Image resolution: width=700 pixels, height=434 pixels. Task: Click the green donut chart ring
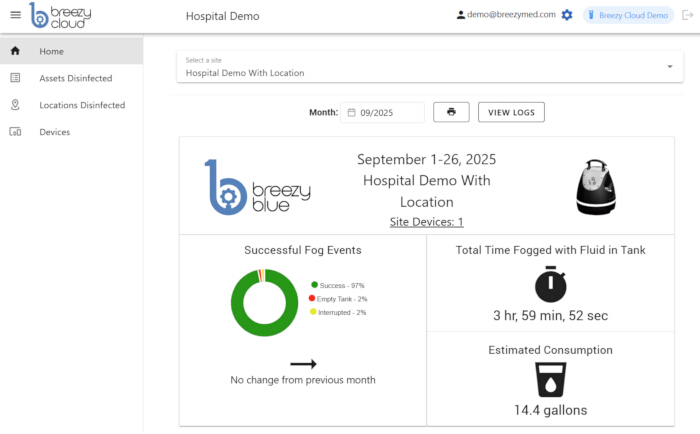tap(237, 304)
